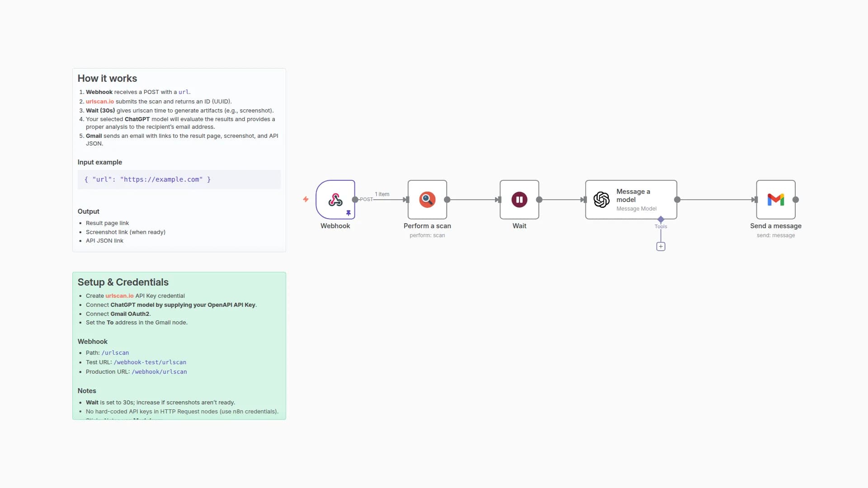Click the '1 item' connection label

click(382, 194)
